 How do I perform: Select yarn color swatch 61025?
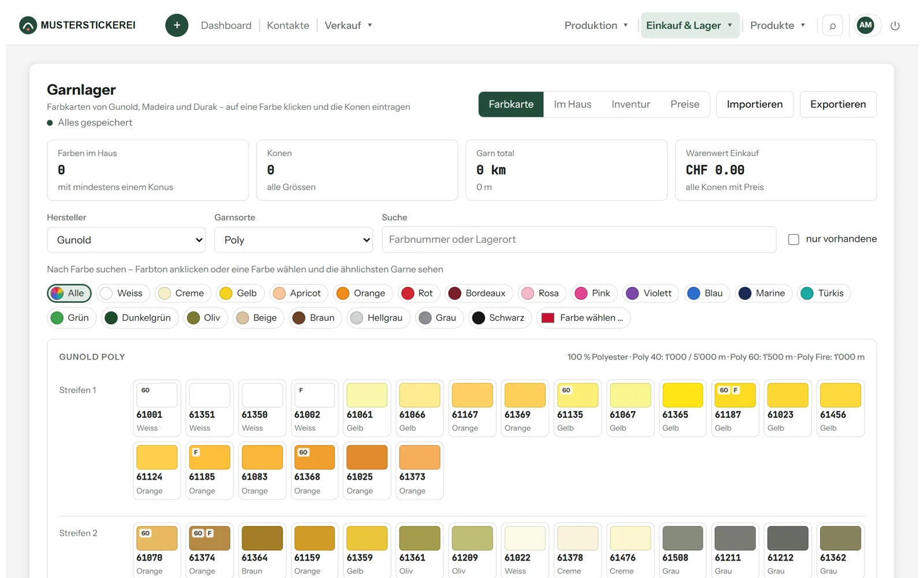367,470
